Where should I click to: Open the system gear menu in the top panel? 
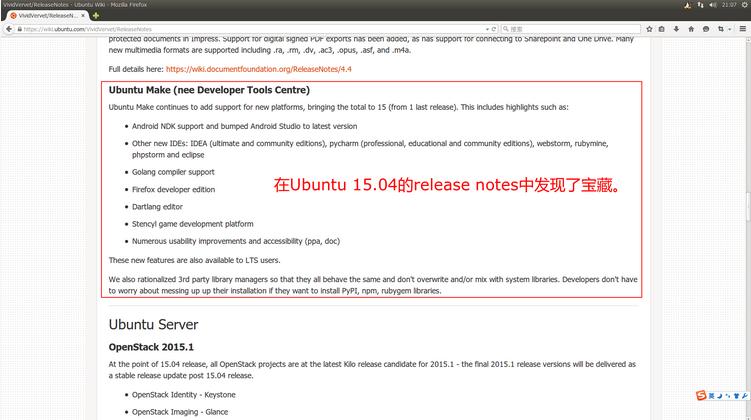(x=745, y=5)
